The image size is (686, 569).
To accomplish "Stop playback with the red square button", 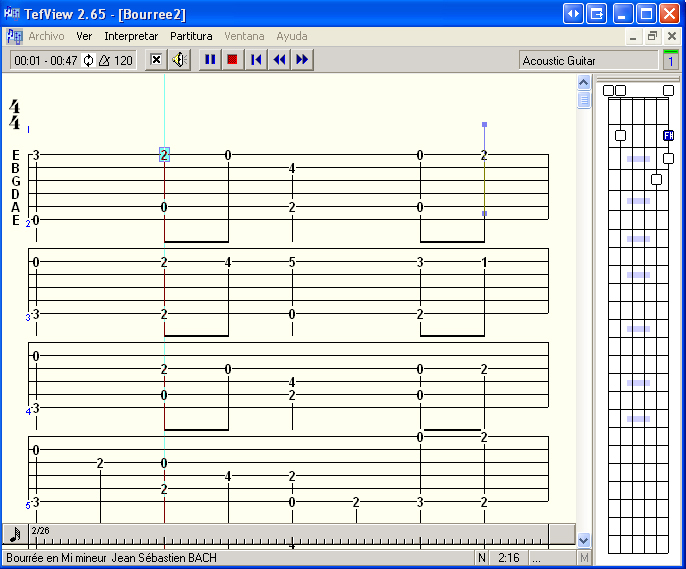I will pos(232,60).
